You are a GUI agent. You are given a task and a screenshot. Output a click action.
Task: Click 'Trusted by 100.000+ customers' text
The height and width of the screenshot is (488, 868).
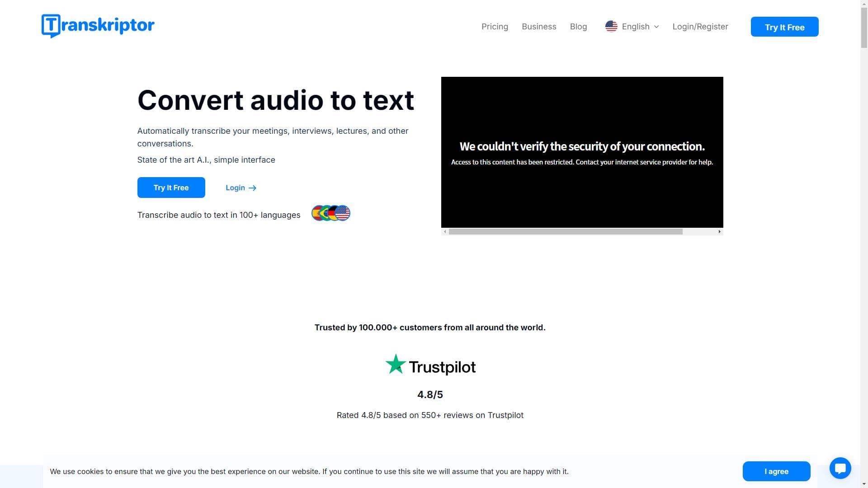coord(430,328)
